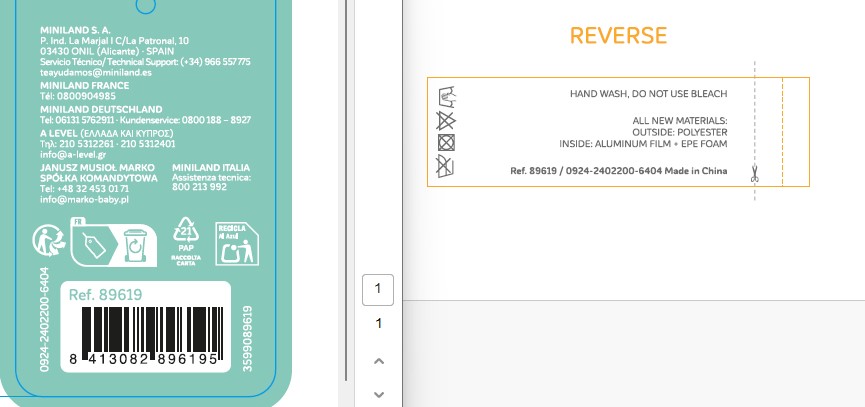
Task: Click the hand wash care symbol
Action: coord(447,96)
